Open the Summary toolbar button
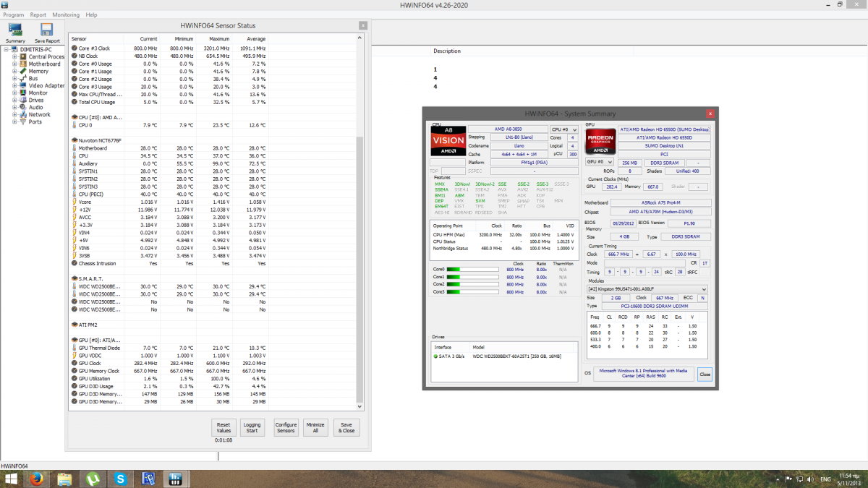868x488 pixels. click(x=15, y=33)
